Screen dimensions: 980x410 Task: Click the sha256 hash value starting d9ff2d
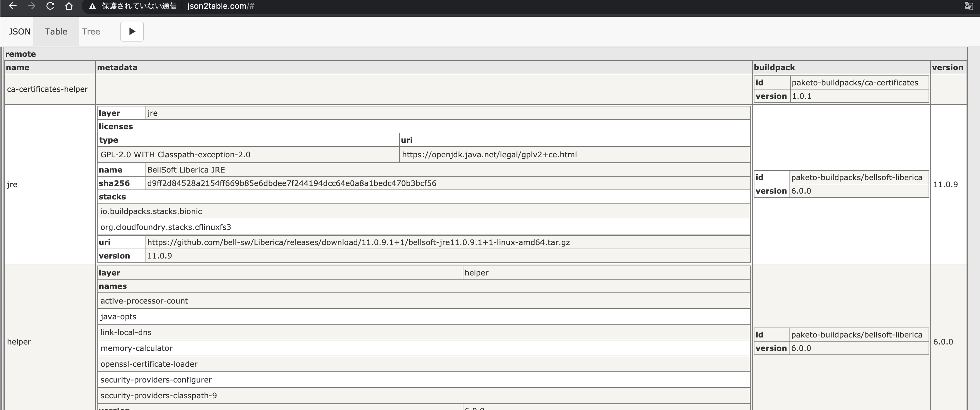pos(448,183)
